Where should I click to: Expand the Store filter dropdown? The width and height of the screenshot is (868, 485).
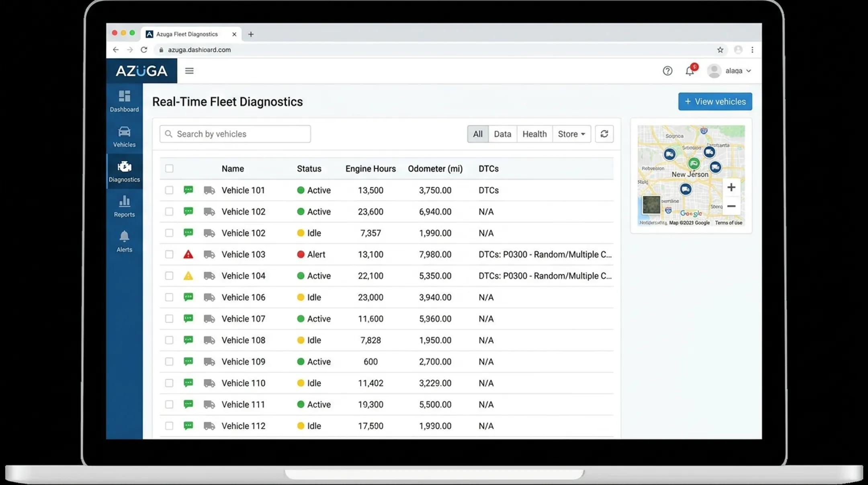[x=571, y=134]
